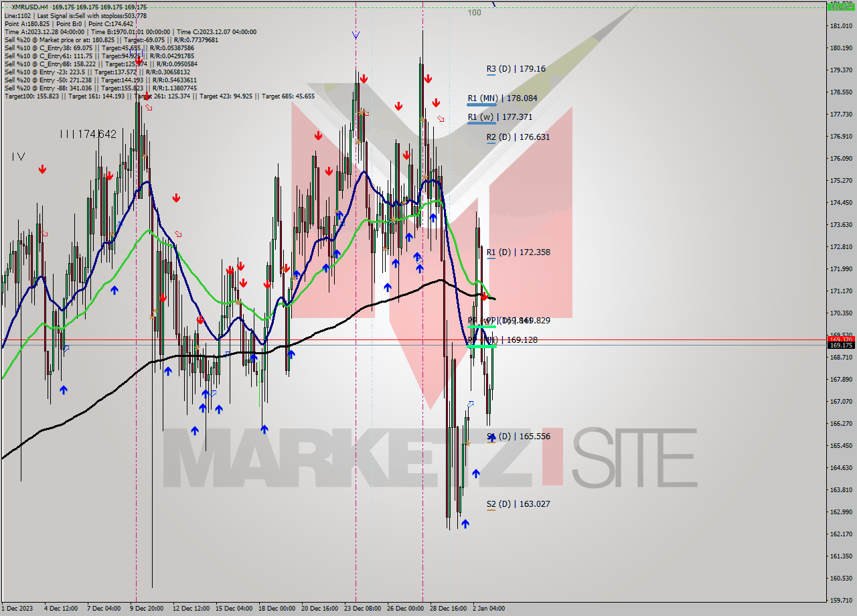Click 160.530 on the price scale

pyautogui.click(x=840, y=578)
